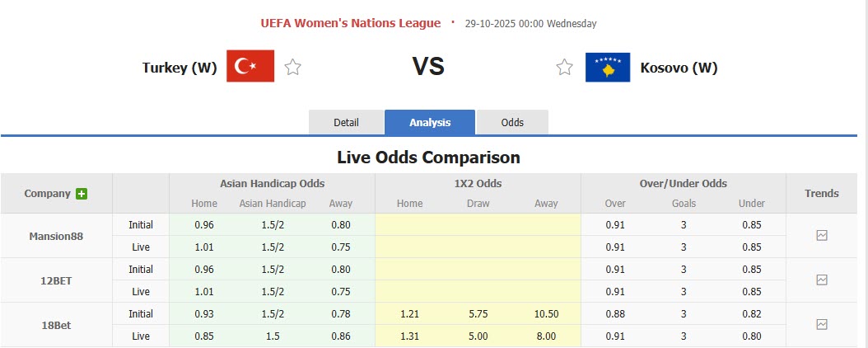Click the green plus beside Company

pyautogui.click(x=82, y=194)
